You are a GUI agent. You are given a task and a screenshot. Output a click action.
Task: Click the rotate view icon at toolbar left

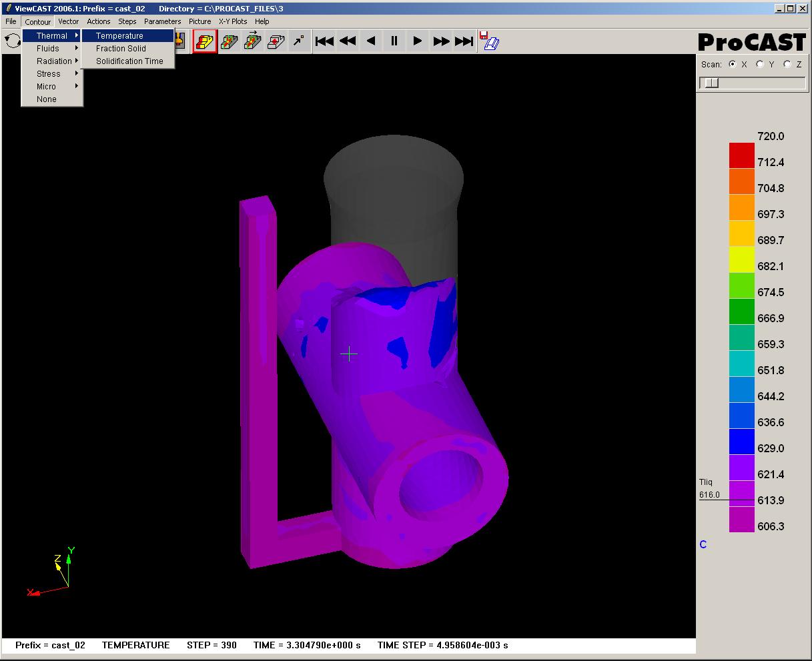coord(11,41)
